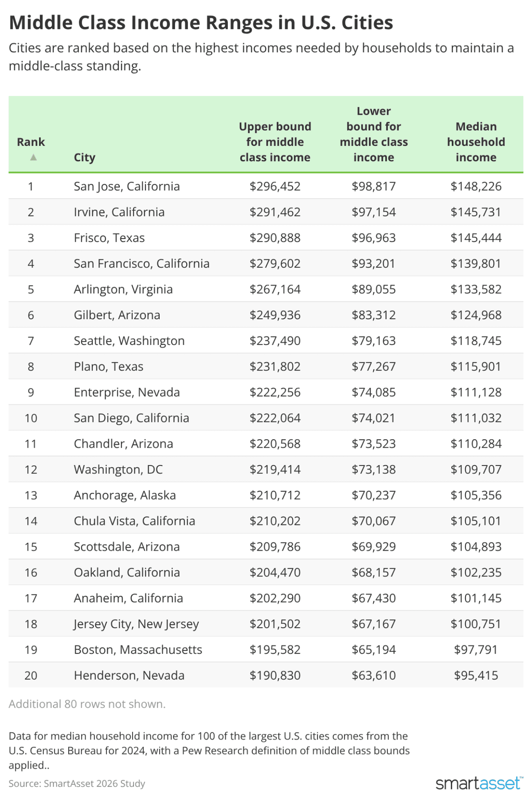Click the Median household income header
The image size is (532, 798).
[x=476, y=142]
